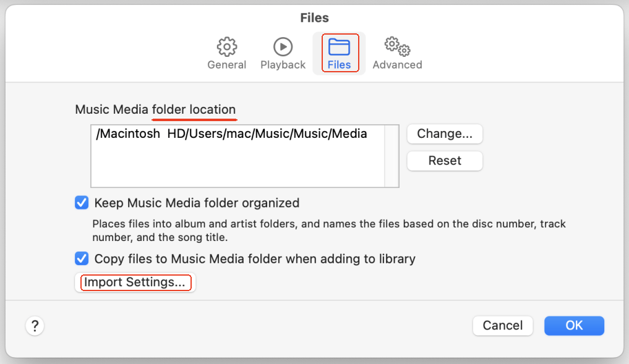Image resolution: width=629 pixels, height=364 pixels.
Task: Select the Playback tab label
Action: click(283, 65)
